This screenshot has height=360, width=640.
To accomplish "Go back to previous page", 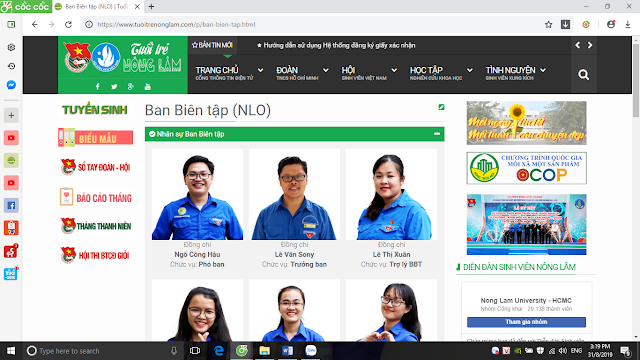I will click(x=35, y=24).
